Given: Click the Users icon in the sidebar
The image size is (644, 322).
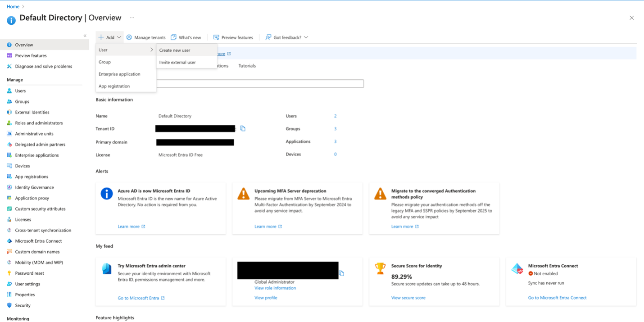Looking at the screenshot, I should pos(9,91).
